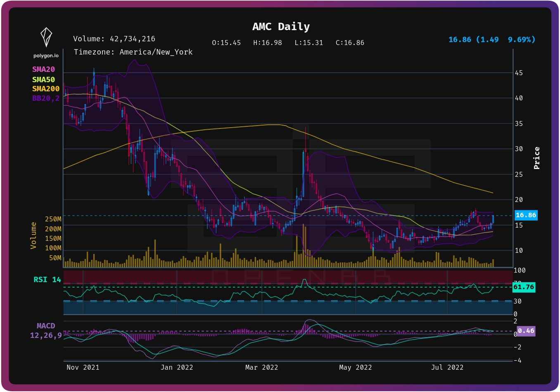
Task: Click the 15 price axis tick
Action: [519, 226]
